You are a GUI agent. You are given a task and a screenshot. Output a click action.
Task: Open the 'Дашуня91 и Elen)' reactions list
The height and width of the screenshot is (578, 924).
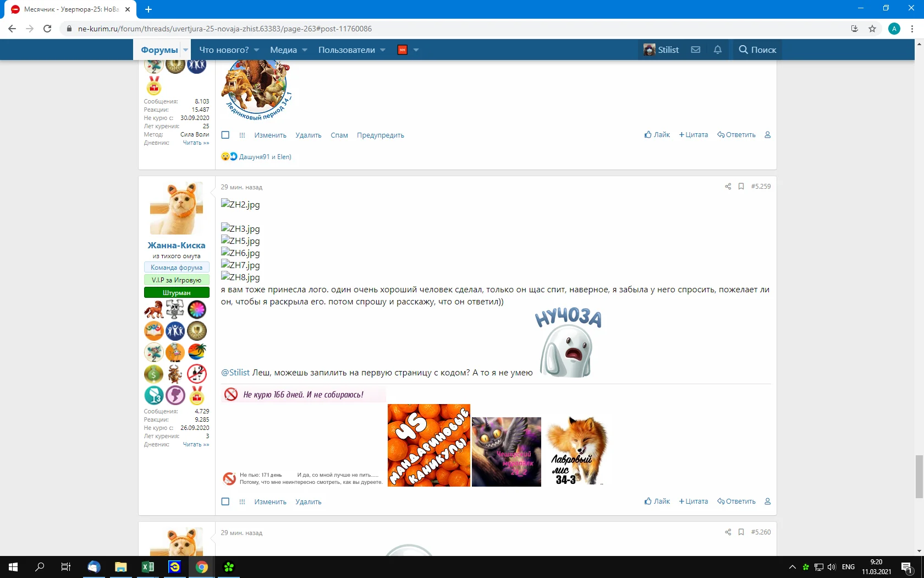265,157
